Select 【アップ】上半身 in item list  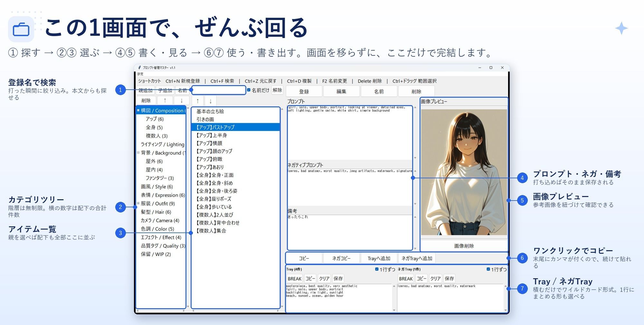[x=236, y=135]
